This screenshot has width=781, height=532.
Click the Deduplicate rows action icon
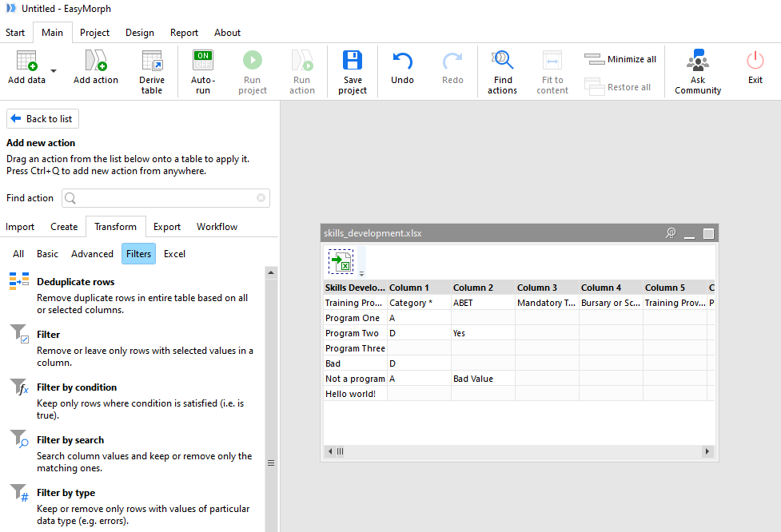click(19, 281)
